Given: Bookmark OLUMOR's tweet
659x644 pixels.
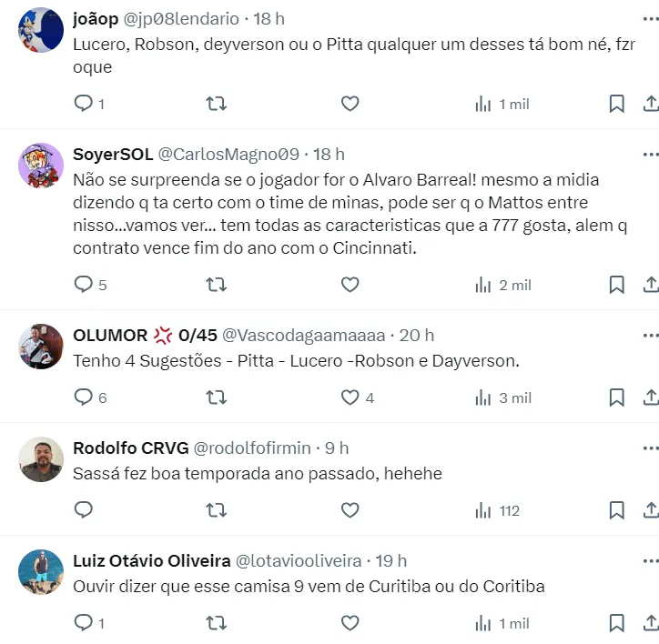Looking at the screenshot, I should pyautogui.click(x=616, y=397).
